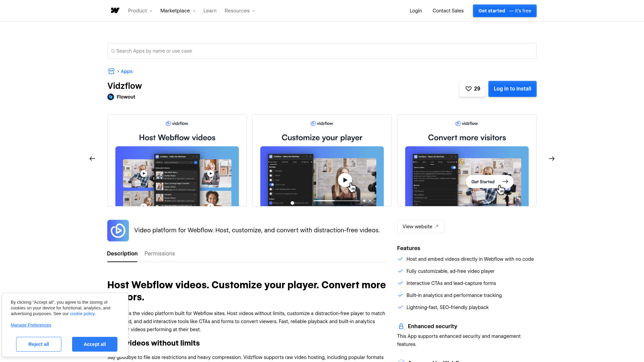Click the search magnifier icon
This screenshot has height=362, width=644.
pyautogui.click(x=113, y=51)
